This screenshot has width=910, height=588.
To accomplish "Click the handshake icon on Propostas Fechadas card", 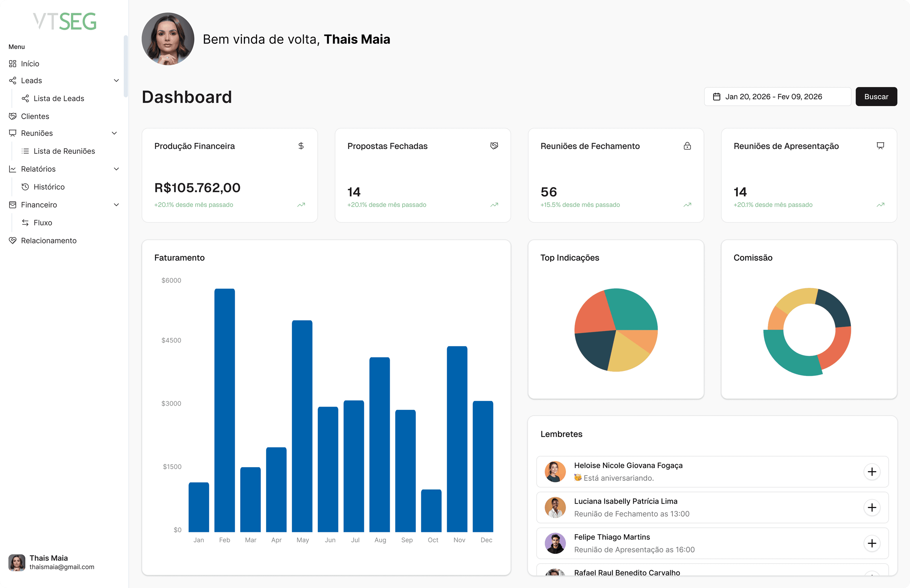I will [x=494, y=146].
